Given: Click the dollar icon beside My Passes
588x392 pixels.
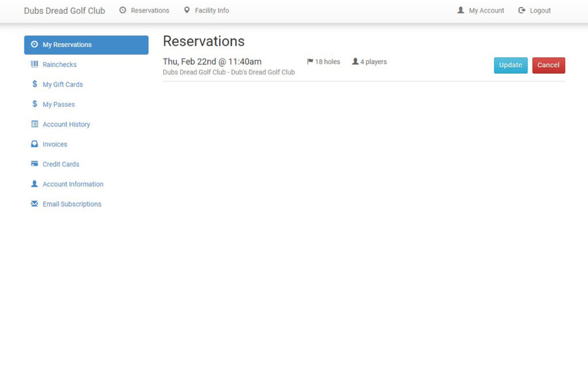Looking at the screenshot, I should pyautogui.click(x=34, y=104).
